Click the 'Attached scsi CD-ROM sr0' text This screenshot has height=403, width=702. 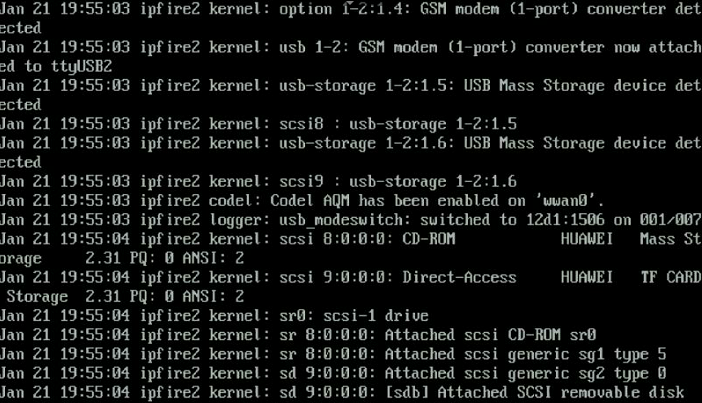490,334
